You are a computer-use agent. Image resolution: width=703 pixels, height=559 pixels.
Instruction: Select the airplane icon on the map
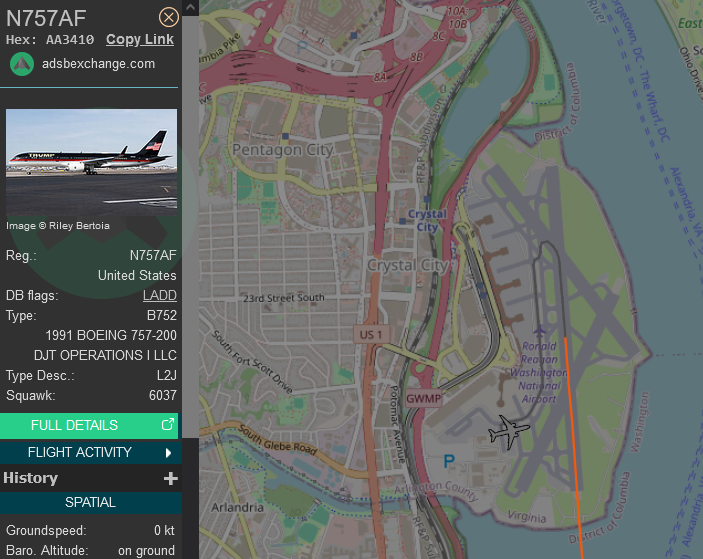509,432
